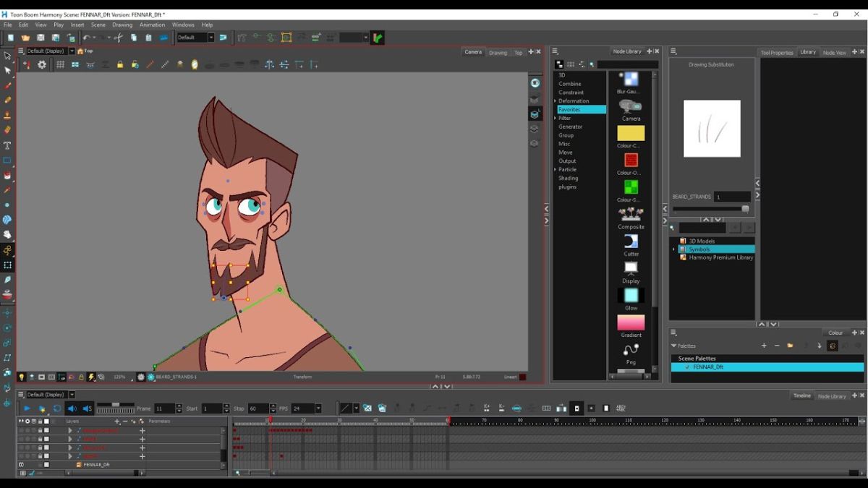Expand the Particle category in Node Library
Viewport: 868px width, 488px height.
[556, 169]
